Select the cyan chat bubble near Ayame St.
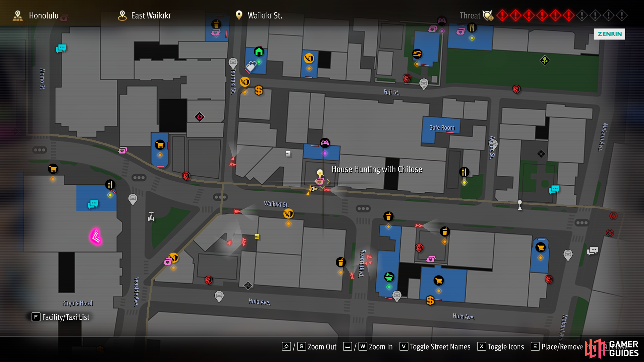Image resolution: width=644 pixels, height=362 pixels. tap(554, 190)
